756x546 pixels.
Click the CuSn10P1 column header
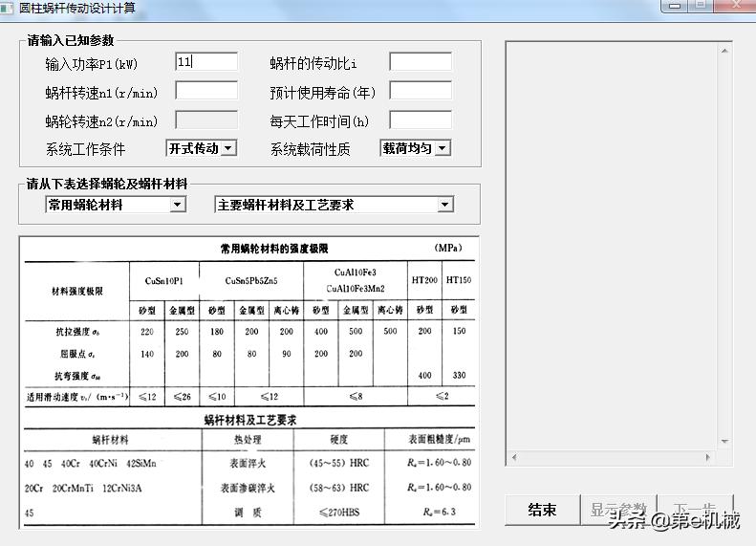point(164,281)
